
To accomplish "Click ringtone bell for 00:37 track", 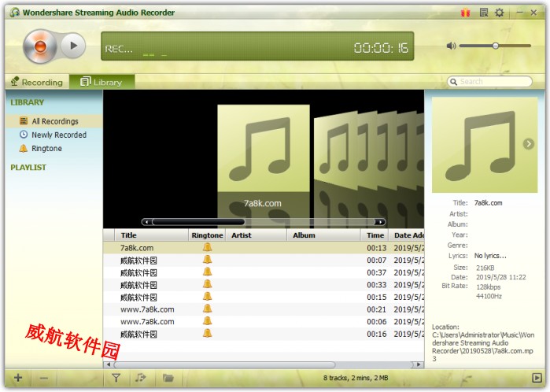I will click(207, 272).
